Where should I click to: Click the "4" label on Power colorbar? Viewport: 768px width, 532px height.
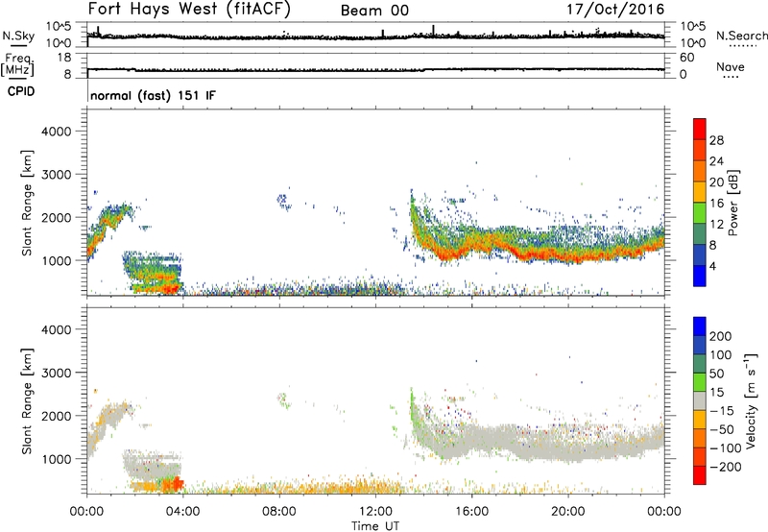pos(712,266)
